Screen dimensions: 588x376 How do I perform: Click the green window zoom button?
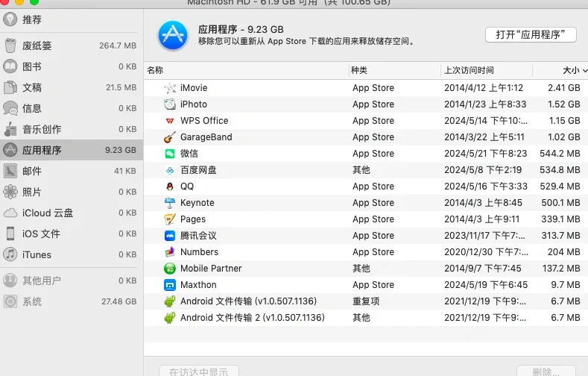34,2
